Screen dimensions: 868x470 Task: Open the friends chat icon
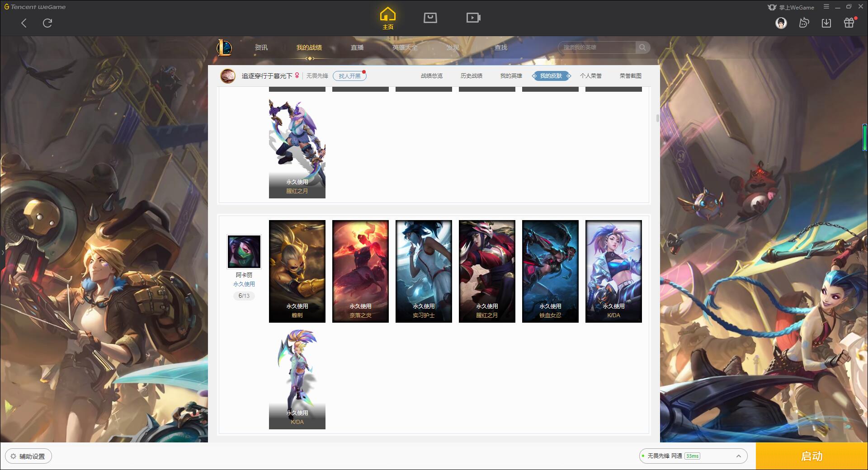click(804, 23)
